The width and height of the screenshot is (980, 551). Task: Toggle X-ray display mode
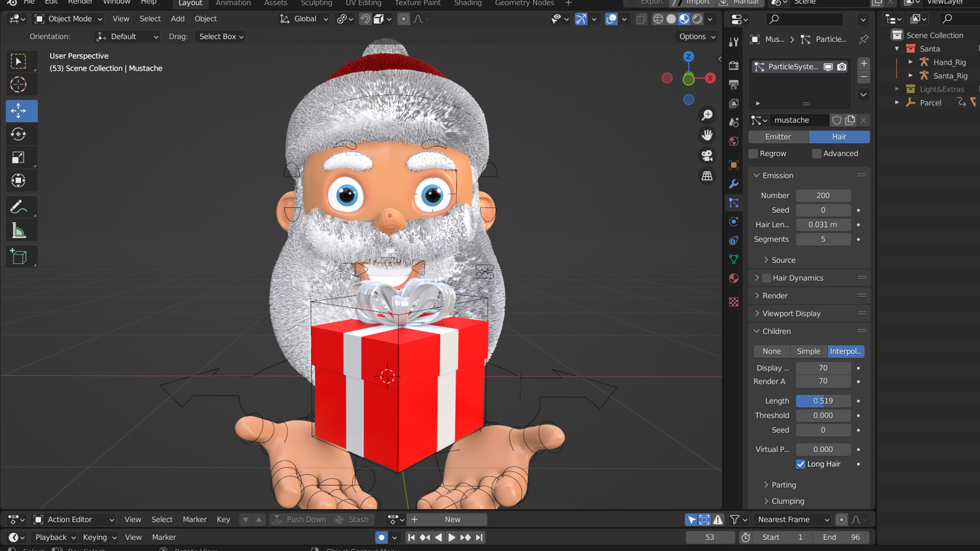point(641,19)
